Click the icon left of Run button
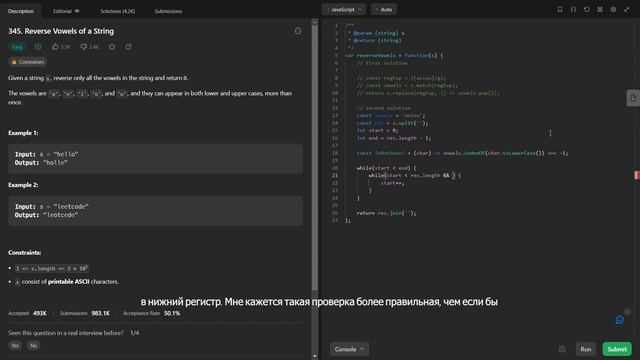 click(562, 349)
